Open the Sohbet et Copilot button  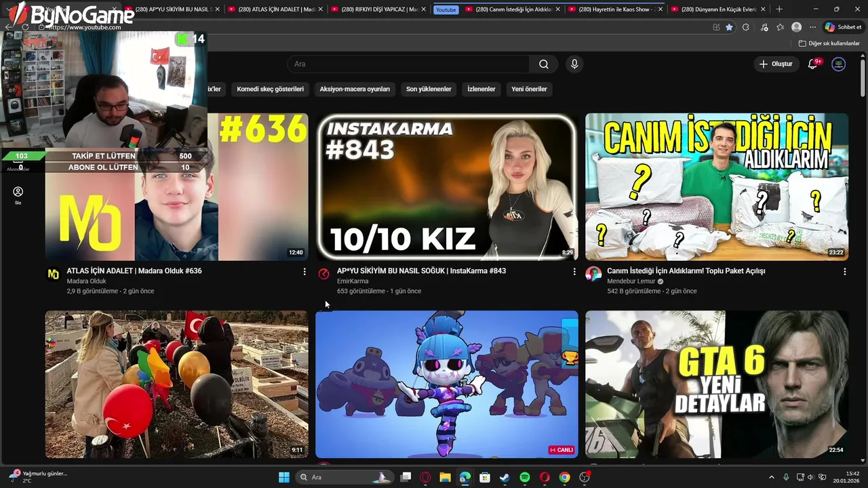(843, 27)
